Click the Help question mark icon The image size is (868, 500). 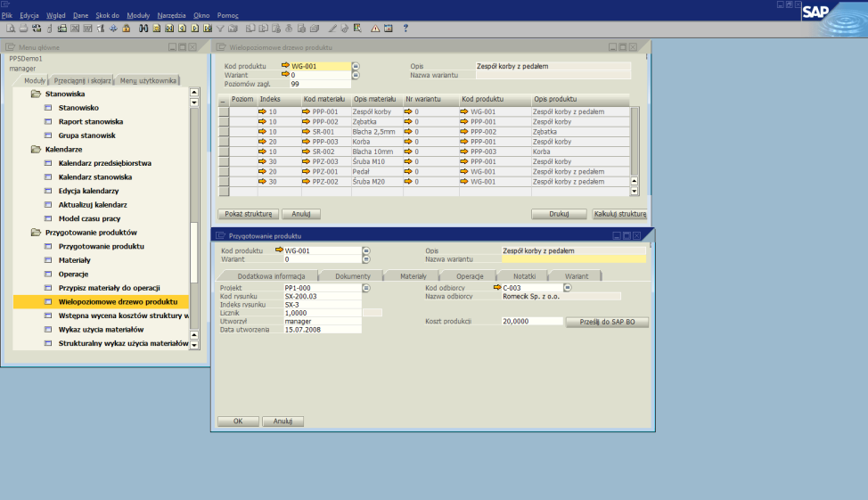pos(405,29)
